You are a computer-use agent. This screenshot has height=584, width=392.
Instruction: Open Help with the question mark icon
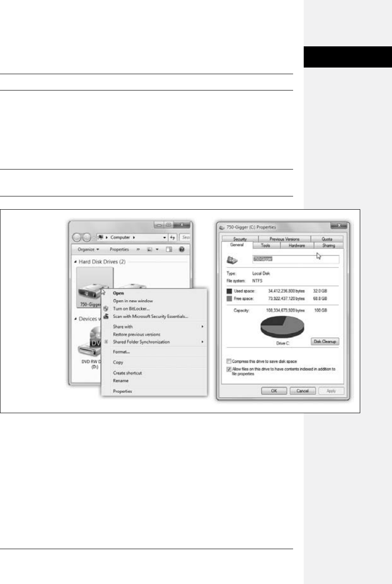(181, 249)
